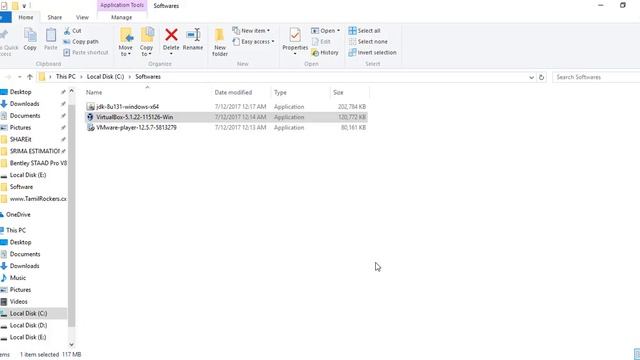
Task: Open pinned Local Disk (E:) shortcut
Action: pyautogui.click(x=28, y=175)
